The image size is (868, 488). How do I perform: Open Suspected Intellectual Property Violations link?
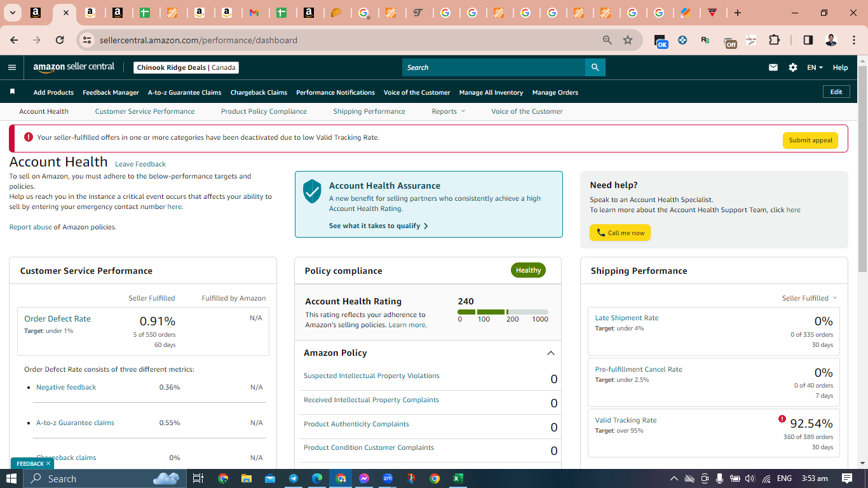pyautogui.click(x=372, y=376)
